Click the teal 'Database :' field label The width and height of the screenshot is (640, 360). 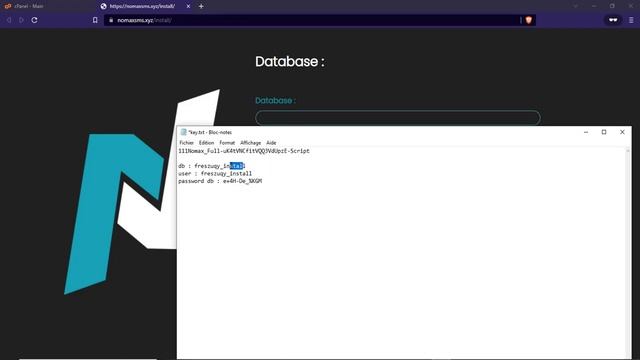click(275, 100)
